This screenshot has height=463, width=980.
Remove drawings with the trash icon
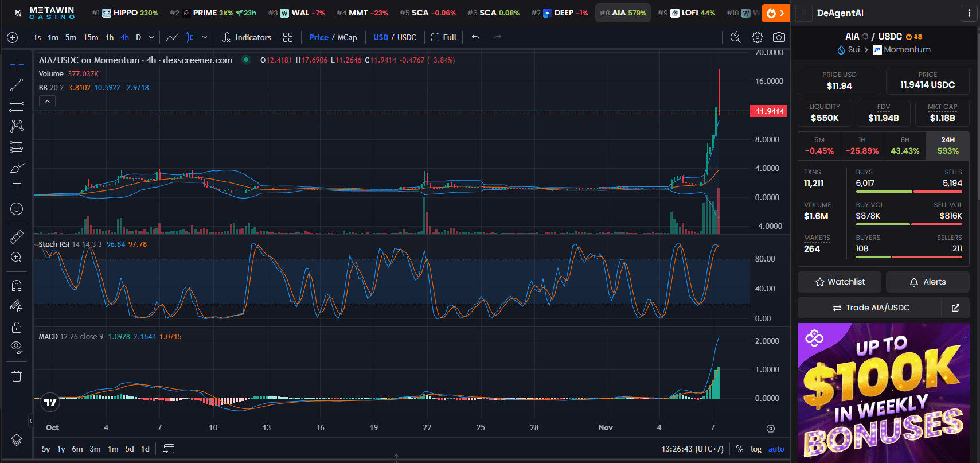point(17,376)
